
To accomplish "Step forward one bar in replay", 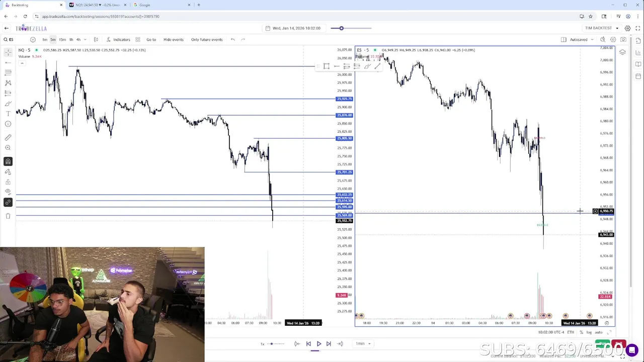I will tap(329, 344).
